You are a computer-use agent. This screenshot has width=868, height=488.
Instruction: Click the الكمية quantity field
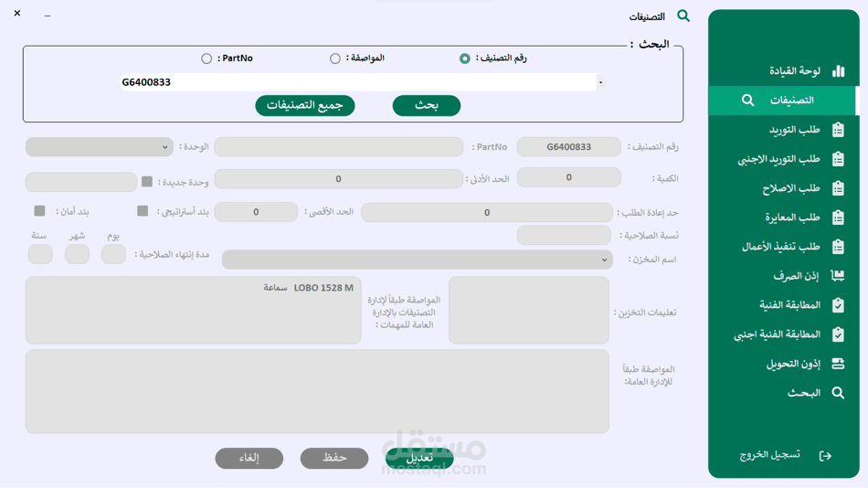point(569,177)
